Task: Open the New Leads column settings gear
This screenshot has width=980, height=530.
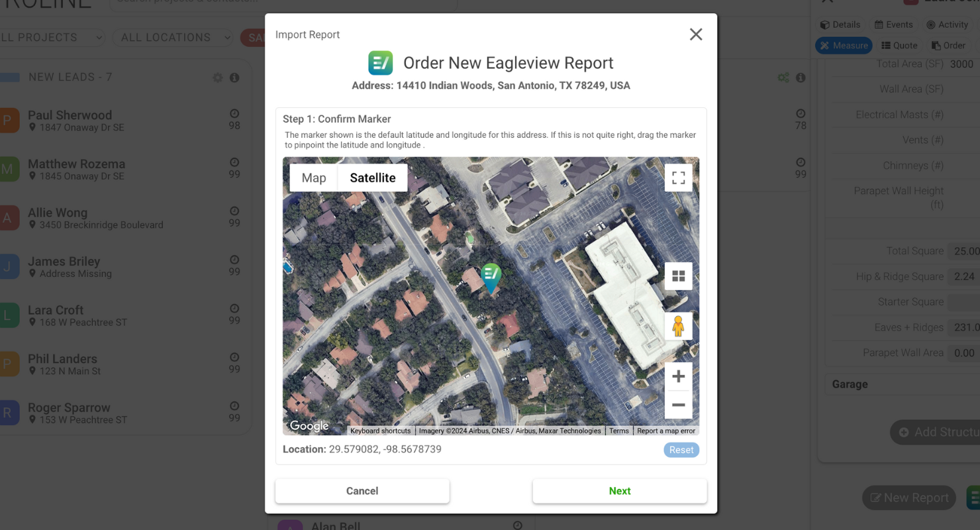Action: [x=217, y=77]
